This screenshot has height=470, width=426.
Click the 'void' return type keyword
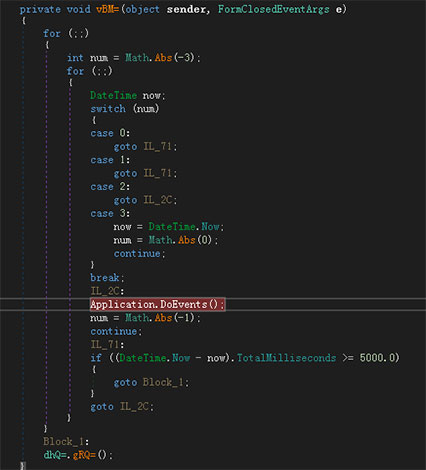pyautogui.click(x=78, y=9)
